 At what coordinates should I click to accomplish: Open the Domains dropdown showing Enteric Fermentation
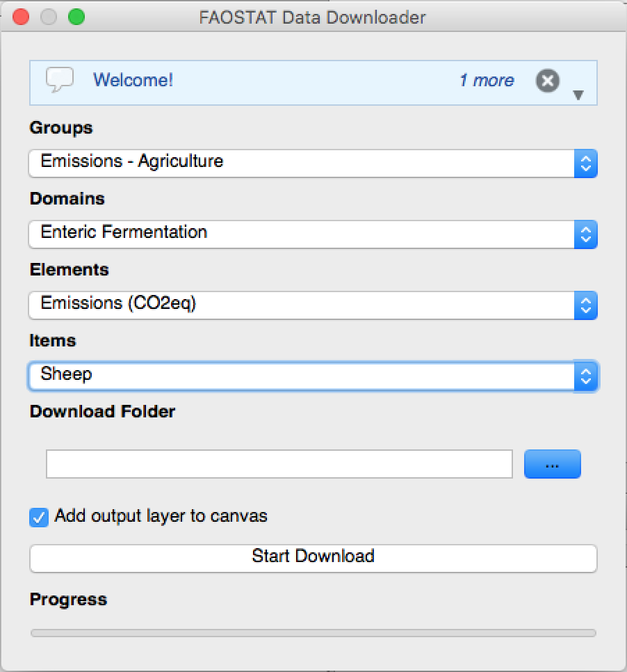313,234
